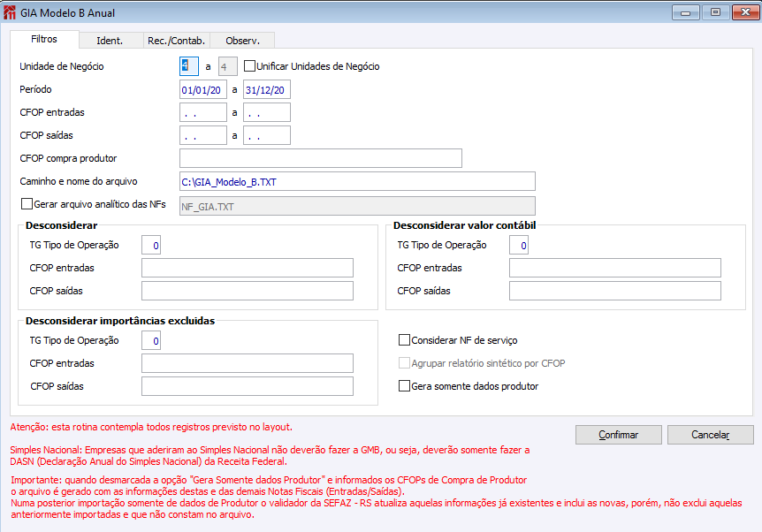Screen dimensions: 762x532
Task: Open the Rec./Contab. tab
Action: [177, 41]
